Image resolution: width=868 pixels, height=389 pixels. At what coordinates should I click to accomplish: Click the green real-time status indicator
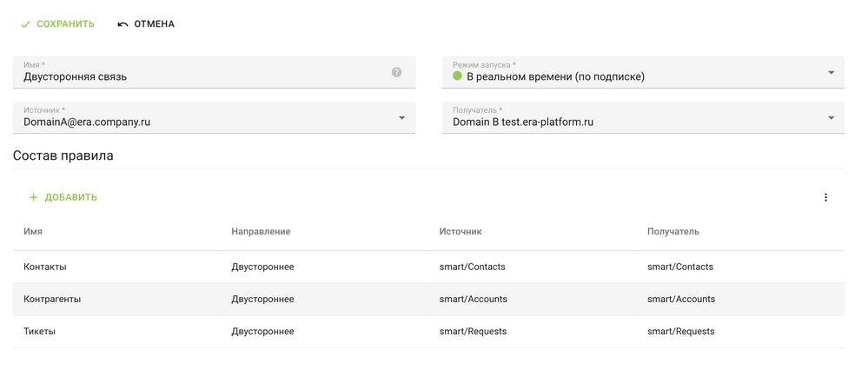click(x=457, y=76)
